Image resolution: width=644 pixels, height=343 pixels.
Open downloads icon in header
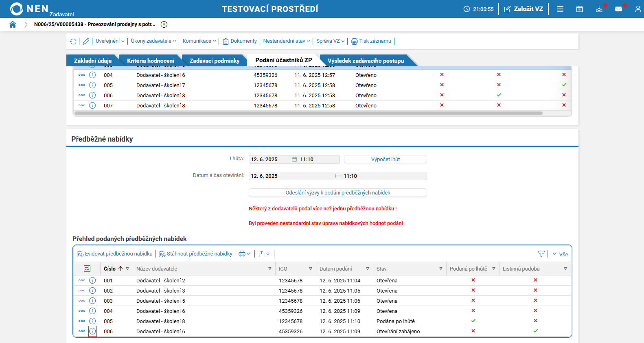point(599,9)
